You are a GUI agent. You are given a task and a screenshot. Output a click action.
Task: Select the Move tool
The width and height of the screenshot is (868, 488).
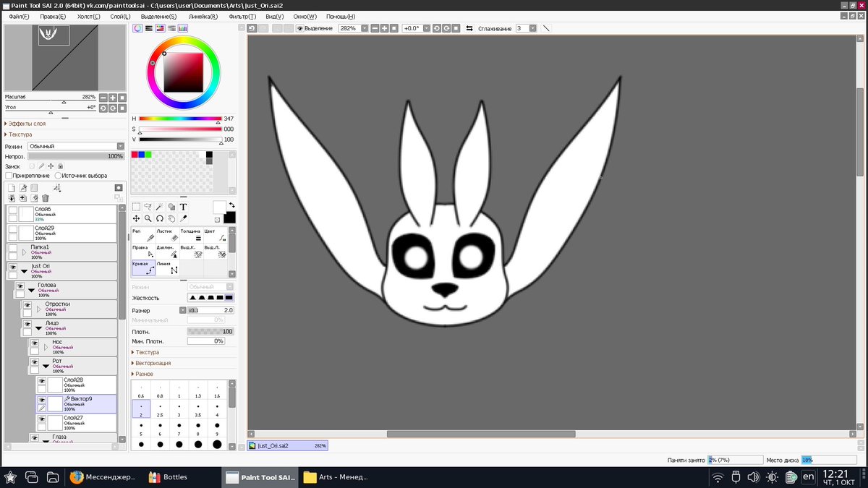tap(136, 218)
